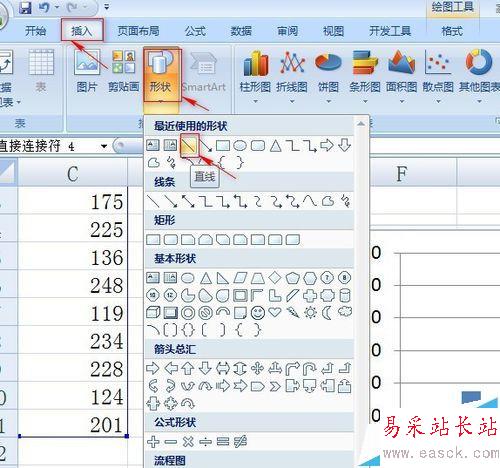
Task: Open the 公式 ribbon tab
Action: click(x=195, y=31)
